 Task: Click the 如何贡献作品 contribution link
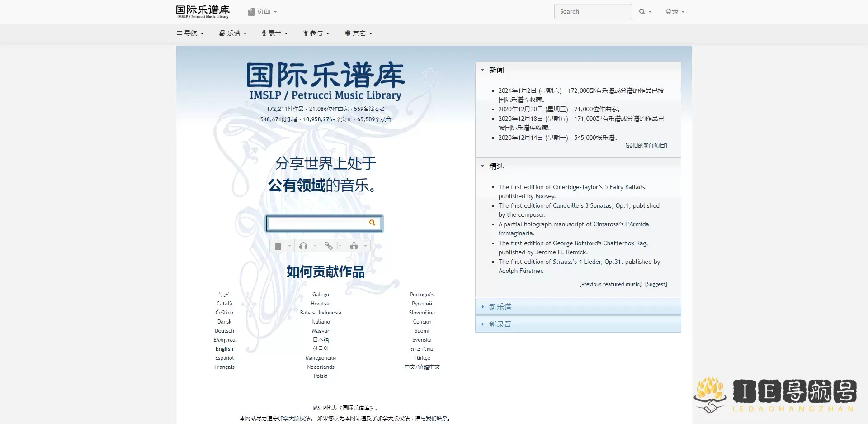tap(325, 271)
